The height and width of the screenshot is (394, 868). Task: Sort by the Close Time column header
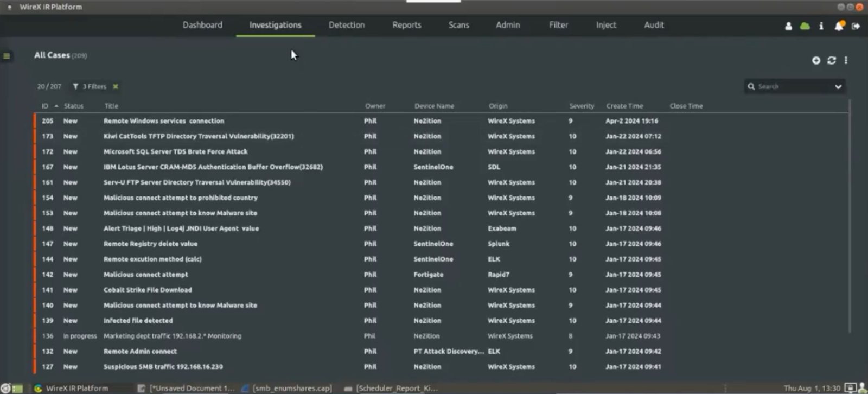click(686, 106)
